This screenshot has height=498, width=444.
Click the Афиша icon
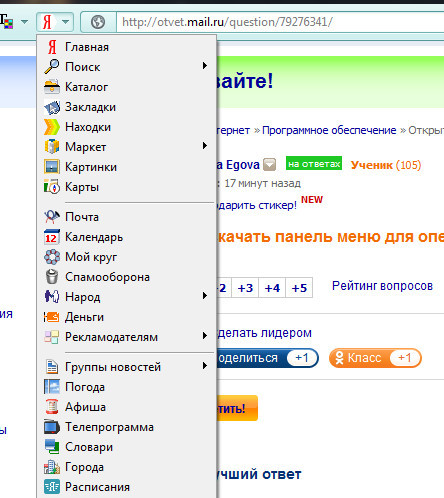point(52,407)
